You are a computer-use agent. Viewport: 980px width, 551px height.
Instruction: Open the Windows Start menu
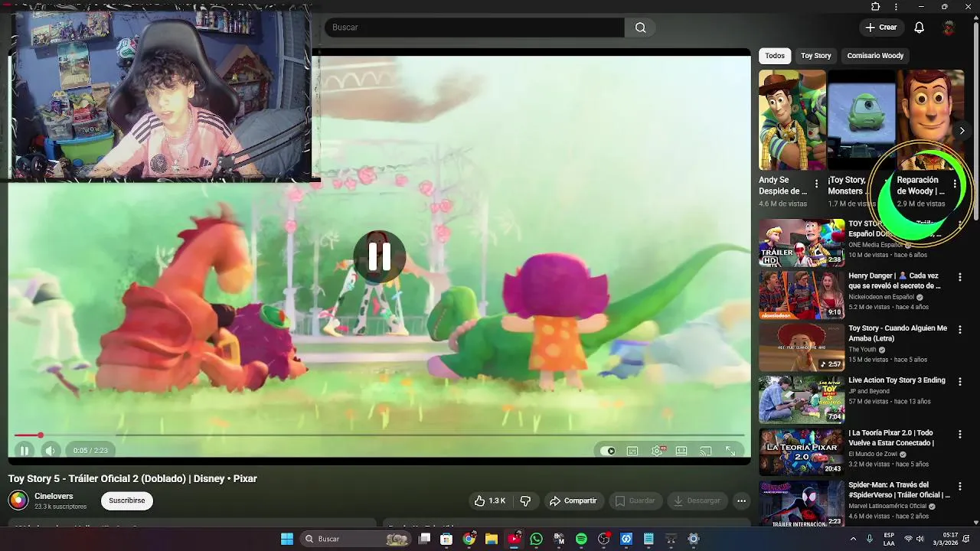click(x=287, y=539)
